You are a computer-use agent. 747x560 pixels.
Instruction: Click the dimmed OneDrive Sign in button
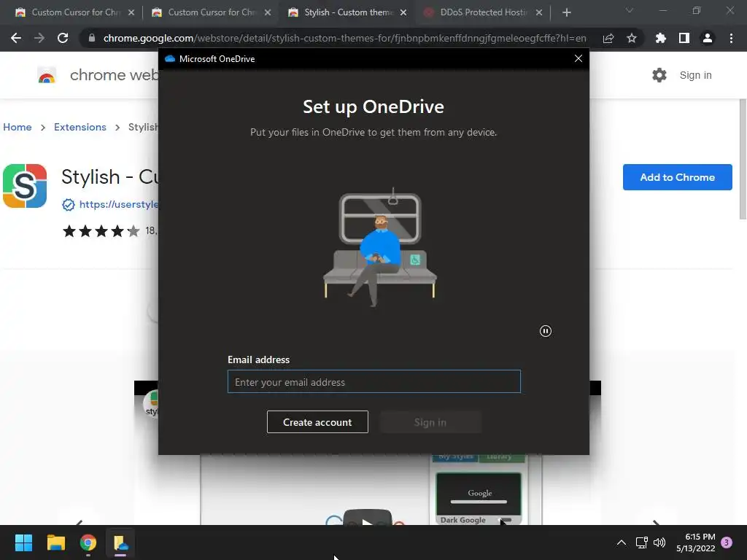click(430, 422)
